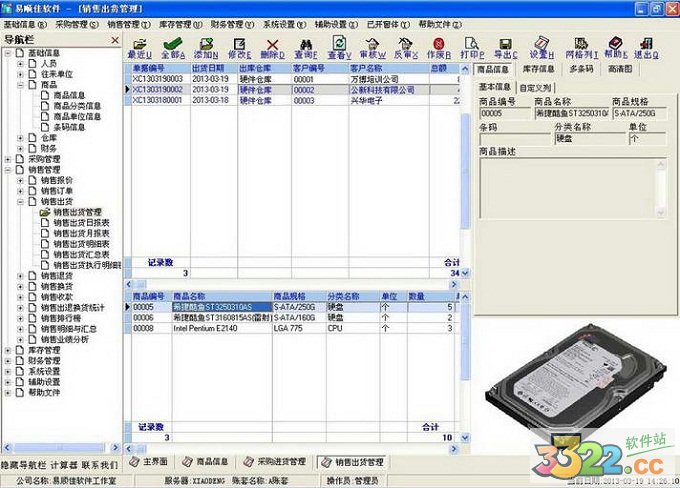Open the 财务管理 menu in menu bar
The image size is (680, 488).
point(232,25)
